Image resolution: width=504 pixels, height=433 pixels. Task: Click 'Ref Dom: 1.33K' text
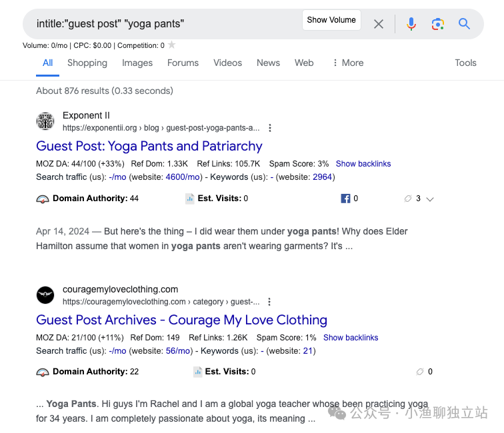point(159,164)
